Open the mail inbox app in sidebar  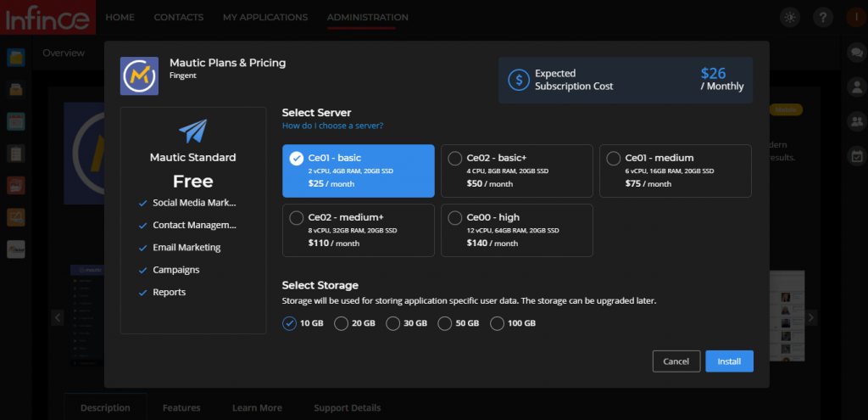click(x=16, y=89)
